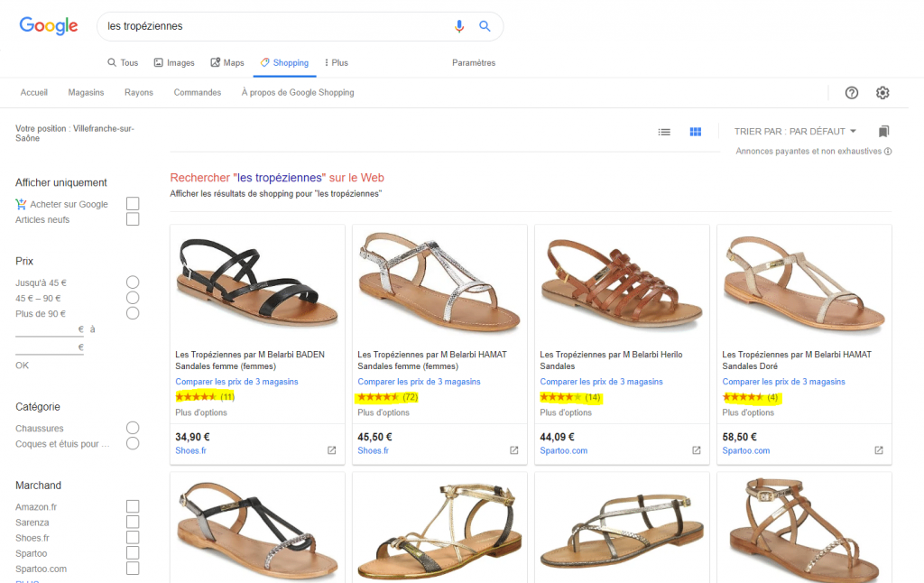Check Spartoo merchant checkbox
This screenshot has width=924, height=583.
(133, 553)
